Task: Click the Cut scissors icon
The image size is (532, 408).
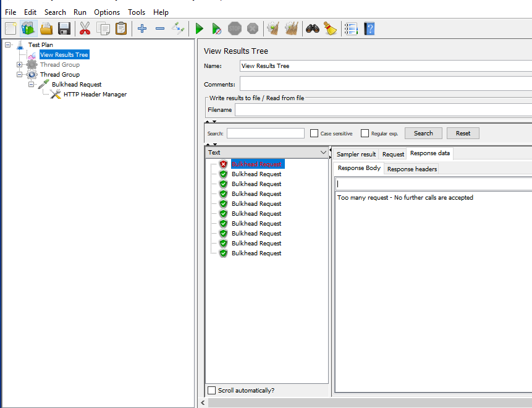Action: (85, 28)
